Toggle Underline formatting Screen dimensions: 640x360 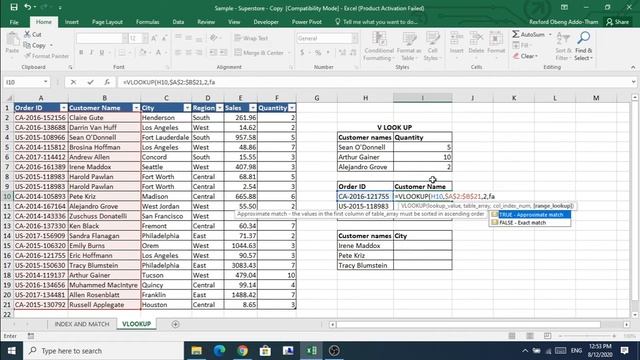pos(102,52)
